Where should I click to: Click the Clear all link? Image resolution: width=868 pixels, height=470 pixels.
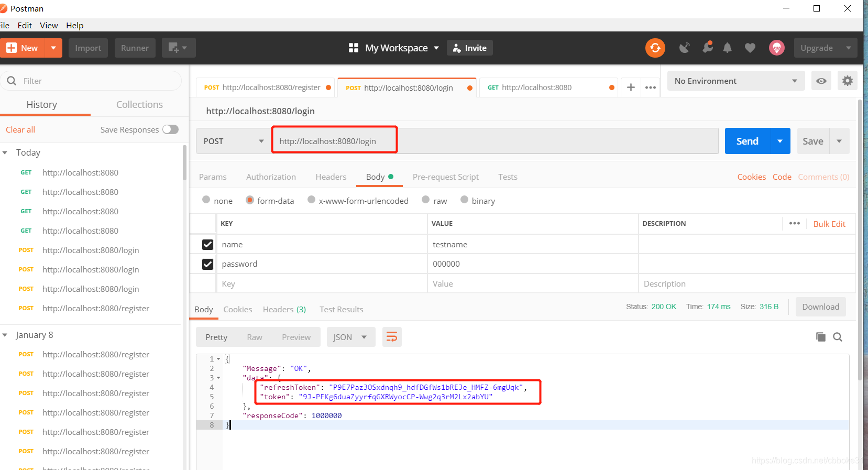coord(20,129)
